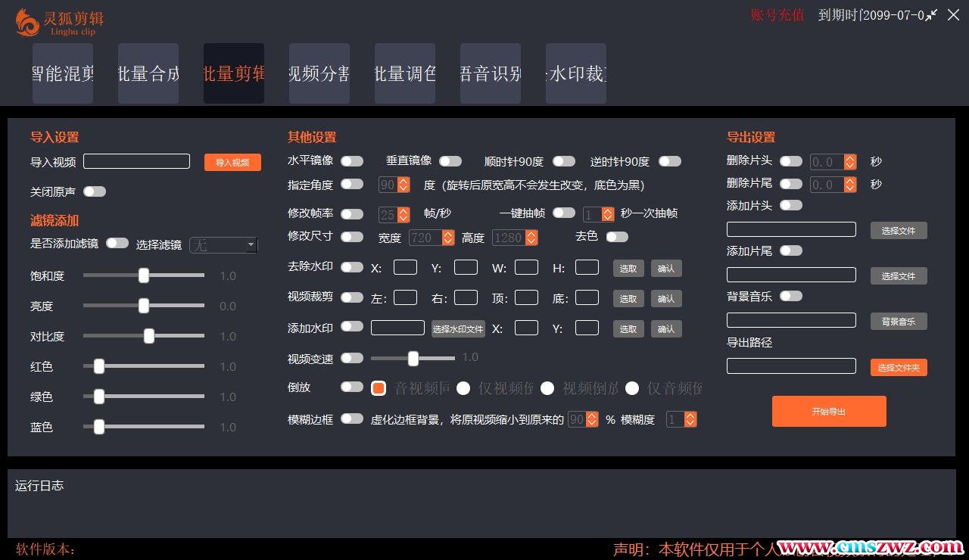Click the 饱和度 slider handle
Image resolution: width=969 pixels, height=560 pixels.
click(144, 276)
